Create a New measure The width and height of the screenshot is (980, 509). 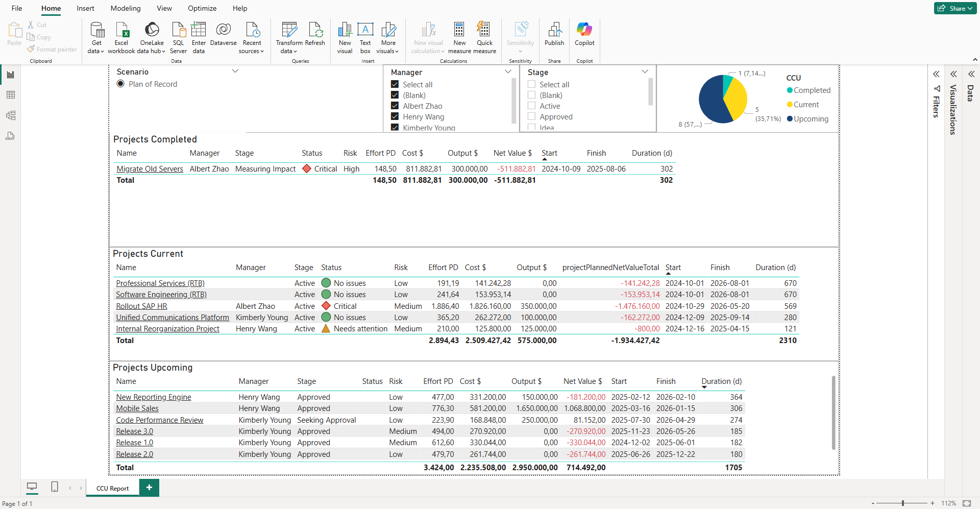[459, 37]
